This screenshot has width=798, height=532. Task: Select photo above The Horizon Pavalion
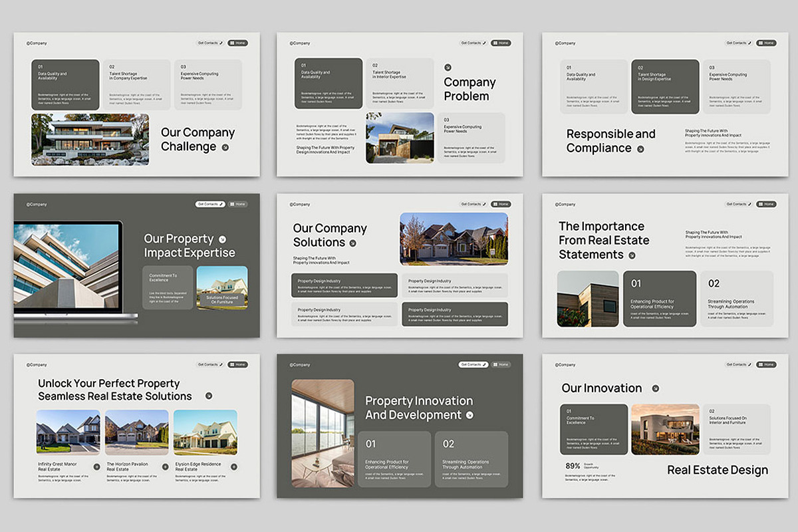pyautogui.click(x=137, y=432)
